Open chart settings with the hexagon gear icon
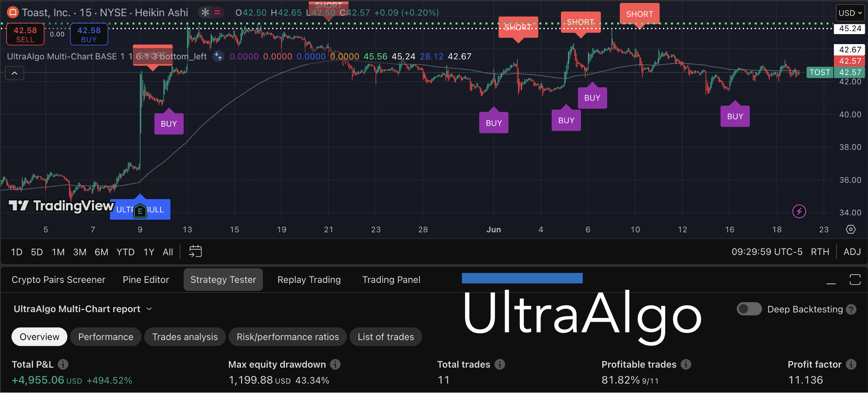Image resolution: width=868 pixels, height=393 pixels. point(851,229)
